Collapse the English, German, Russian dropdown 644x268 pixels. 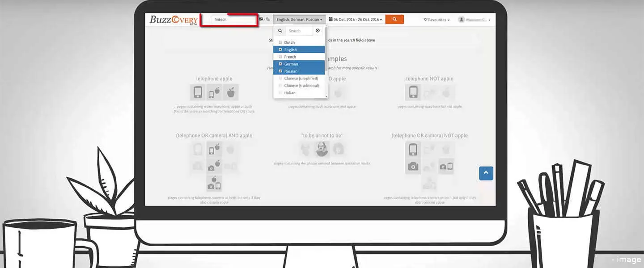pyautogui.click(x=299, y=20)
